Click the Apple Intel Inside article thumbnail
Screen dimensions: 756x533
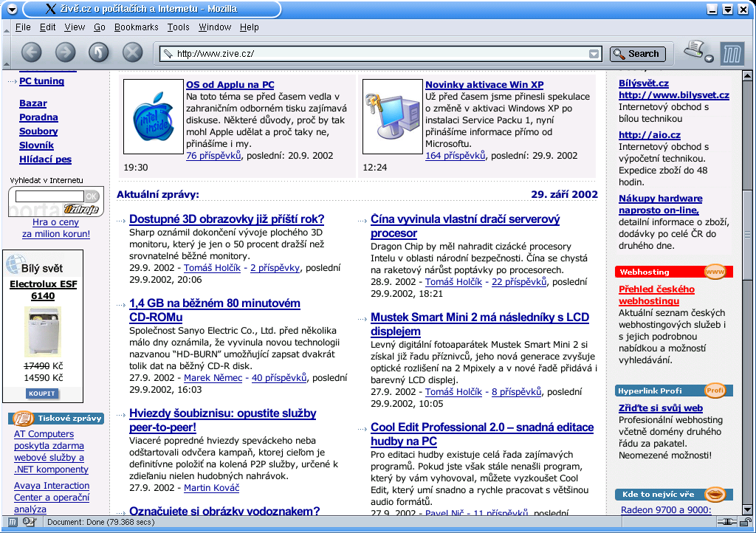(x=154, y=117)
